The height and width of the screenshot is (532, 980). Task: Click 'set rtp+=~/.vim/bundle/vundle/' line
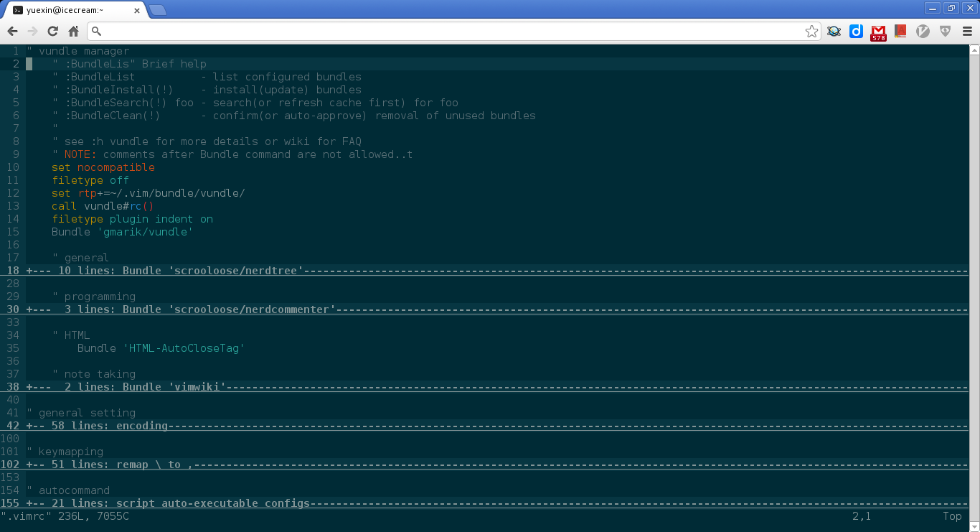pyautogui.click(x=149, y=193)
